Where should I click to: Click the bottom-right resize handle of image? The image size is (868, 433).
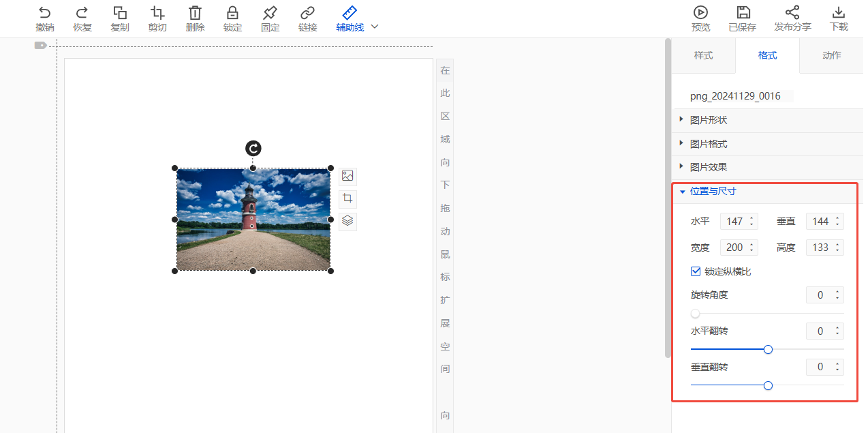pos(331,271)
